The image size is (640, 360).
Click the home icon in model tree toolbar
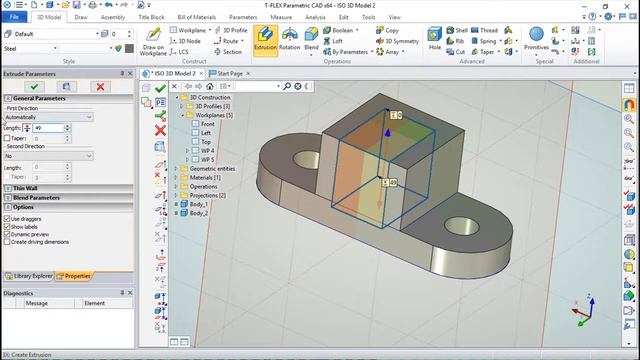210,86
